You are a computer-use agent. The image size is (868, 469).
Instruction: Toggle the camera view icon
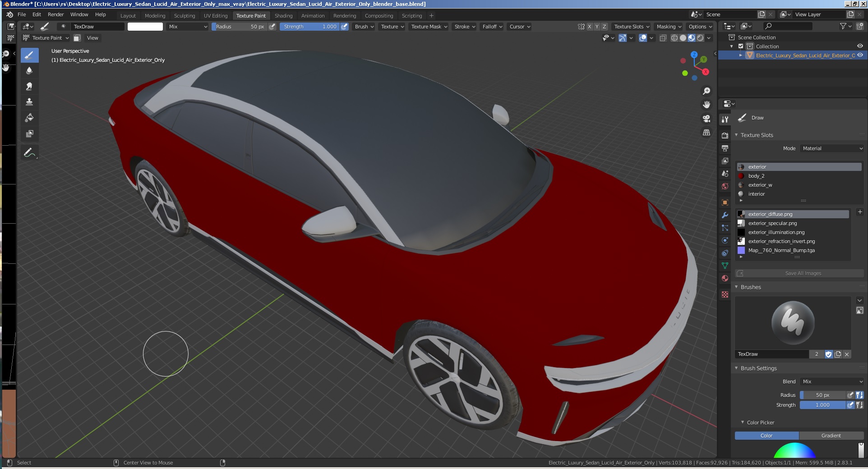[x=706, y=119]
